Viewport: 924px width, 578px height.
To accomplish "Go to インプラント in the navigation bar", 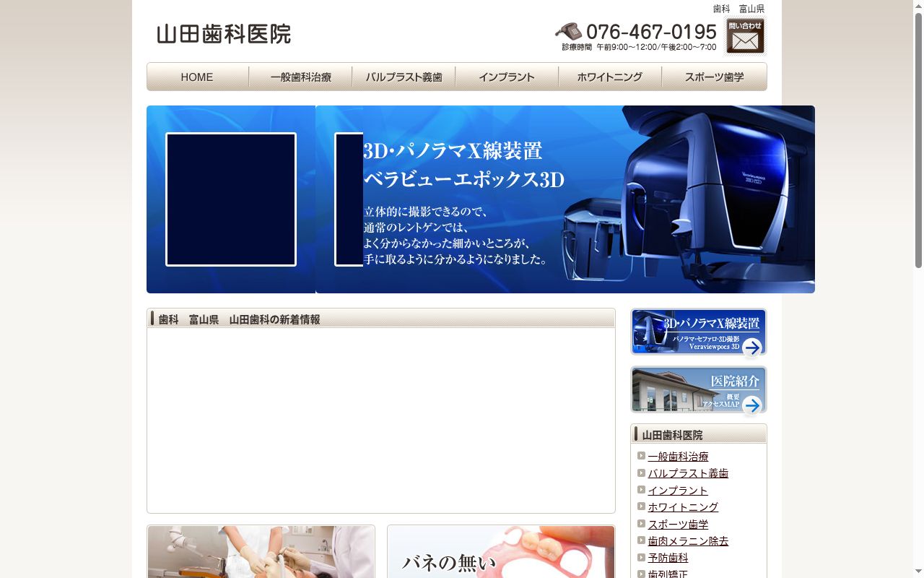I will [507, 77].
